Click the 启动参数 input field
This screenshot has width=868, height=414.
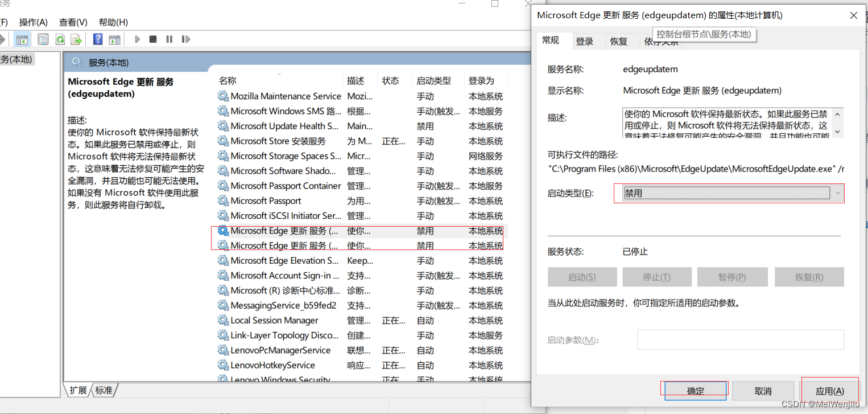(741, 340)
